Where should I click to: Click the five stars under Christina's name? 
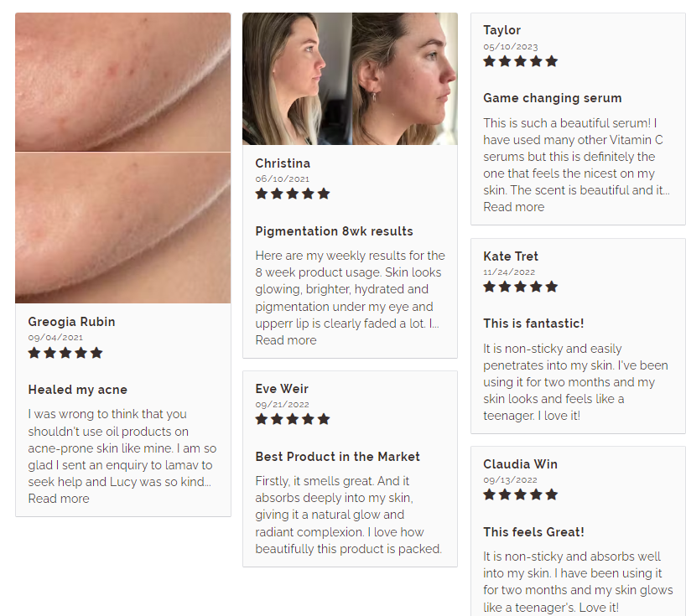(292, 194)
